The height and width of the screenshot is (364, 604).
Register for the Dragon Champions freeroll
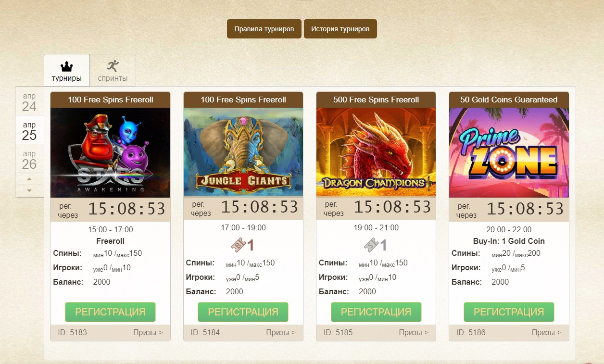tap(376, 312)
